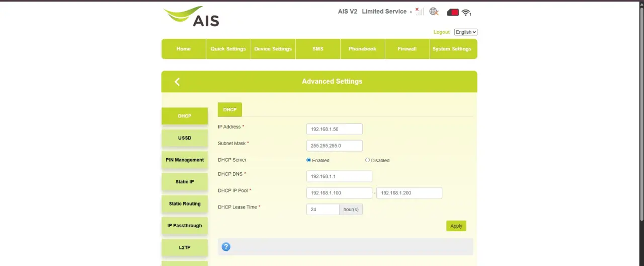
Task: Click the red SIM card icon
Action: [453, 12]
